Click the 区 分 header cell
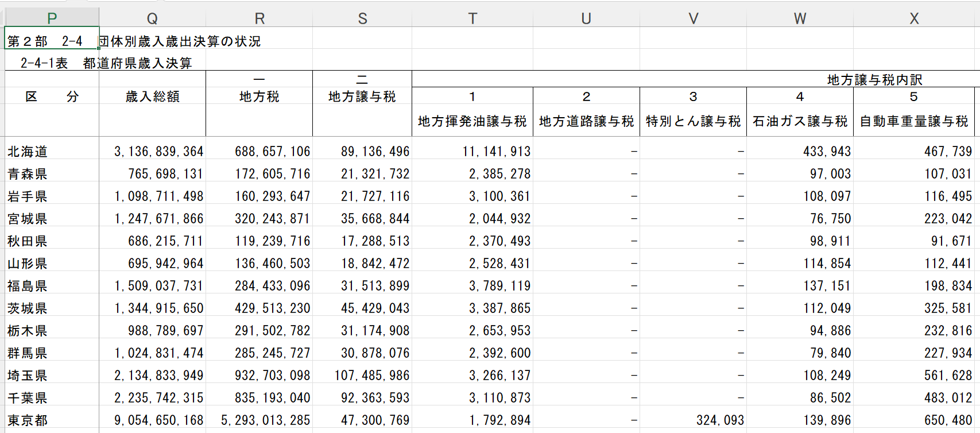Screen dimensions: 980x433 coord(52,96)
